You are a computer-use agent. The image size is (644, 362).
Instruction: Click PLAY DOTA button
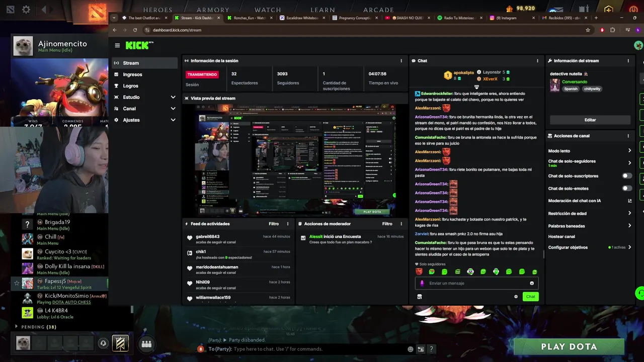tap(569, 346)
